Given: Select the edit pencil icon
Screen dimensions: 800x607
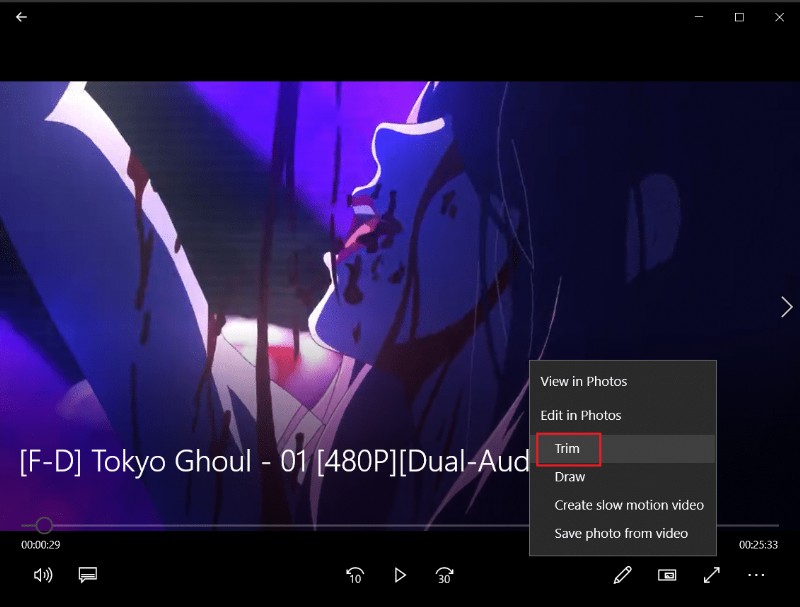Looking at the screenshot, I should 622,575.
